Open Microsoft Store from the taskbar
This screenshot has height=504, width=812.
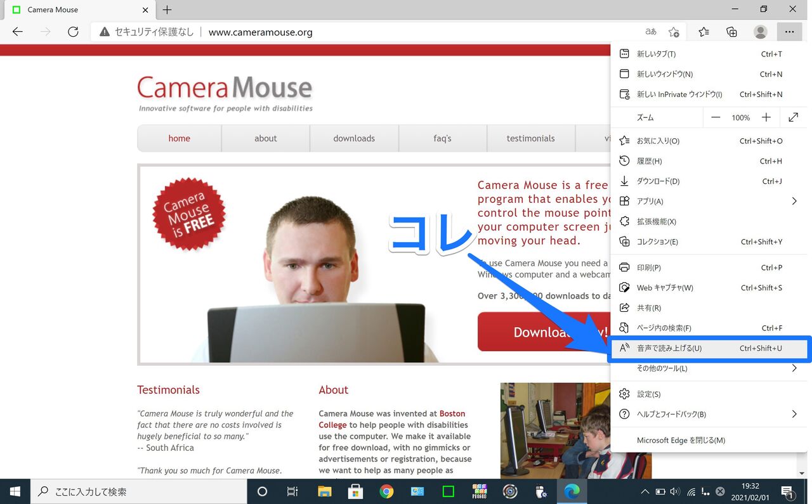(355, 491)
